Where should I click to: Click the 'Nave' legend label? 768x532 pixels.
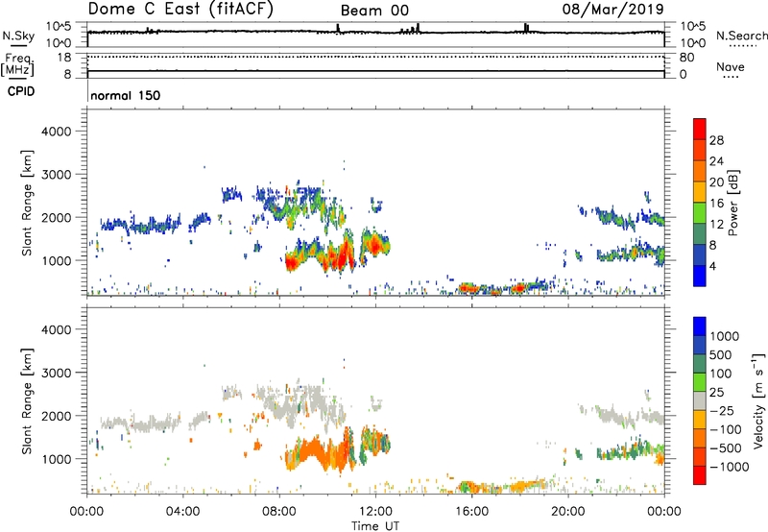731,66
